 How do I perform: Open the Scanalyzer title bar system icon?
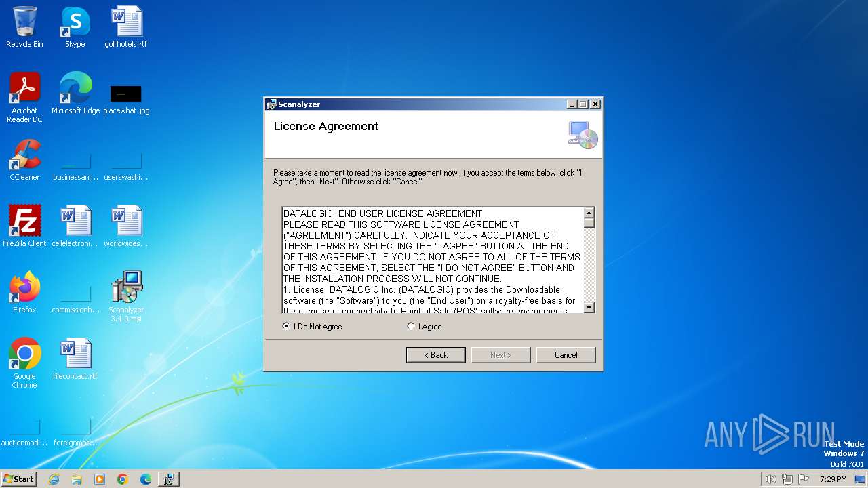pos(271,104)
